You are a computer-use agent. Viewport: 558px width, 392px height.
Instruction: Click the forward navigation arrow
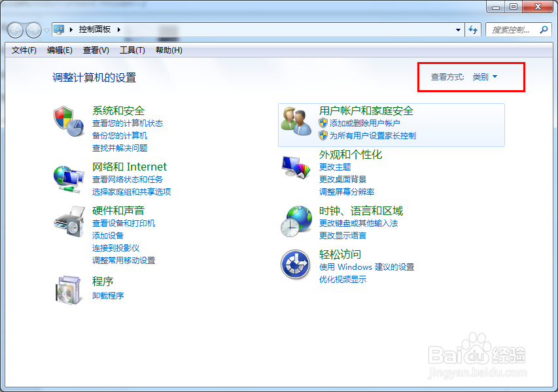tap(33, 30)
